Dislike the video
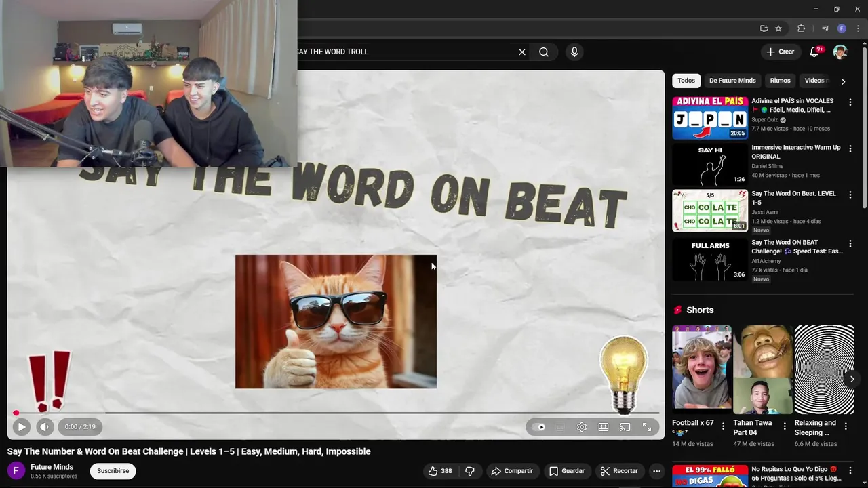 tap(470, 471)
